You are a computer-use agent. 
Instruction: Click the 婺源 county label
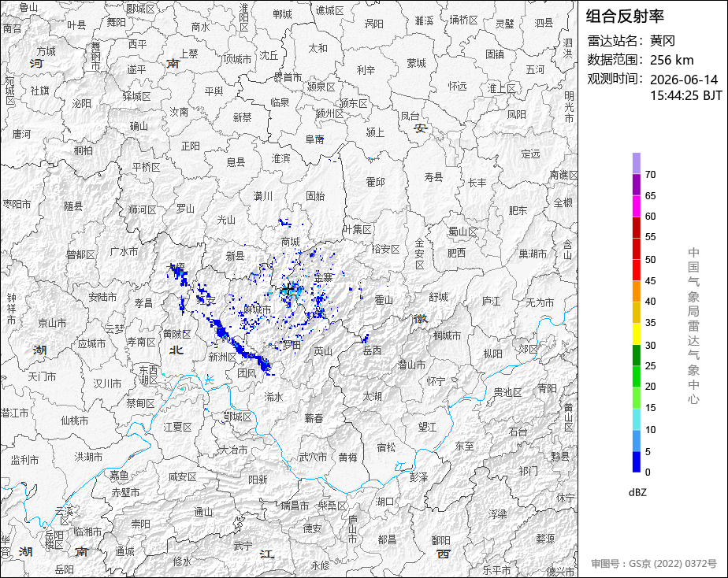(545, 538)
